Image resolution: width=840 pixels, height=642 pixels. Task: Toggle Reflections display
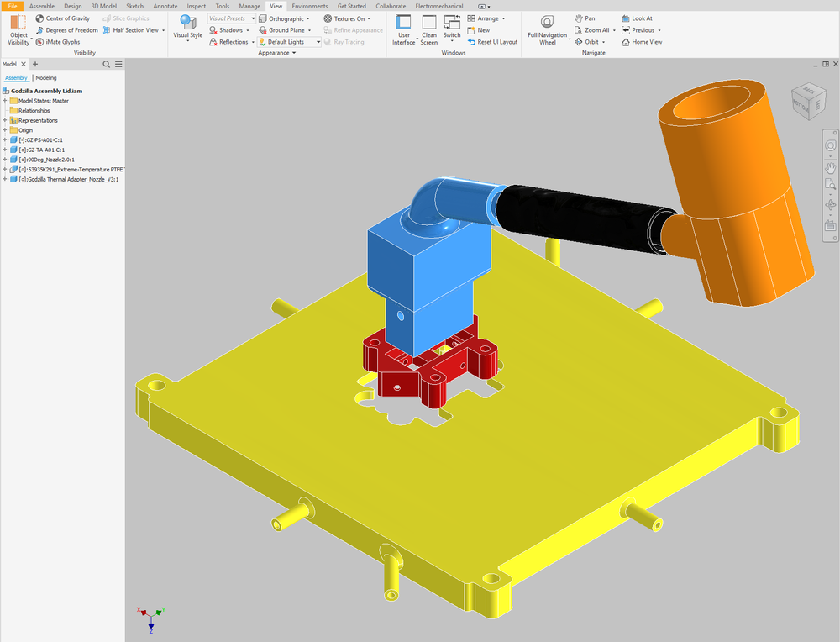tap(228, 42)
